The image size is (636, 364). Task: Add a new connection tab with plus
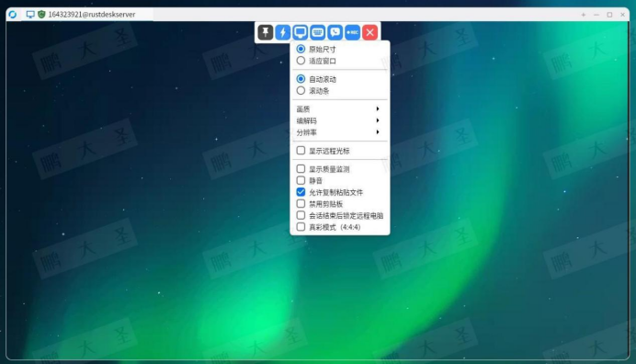584,15
